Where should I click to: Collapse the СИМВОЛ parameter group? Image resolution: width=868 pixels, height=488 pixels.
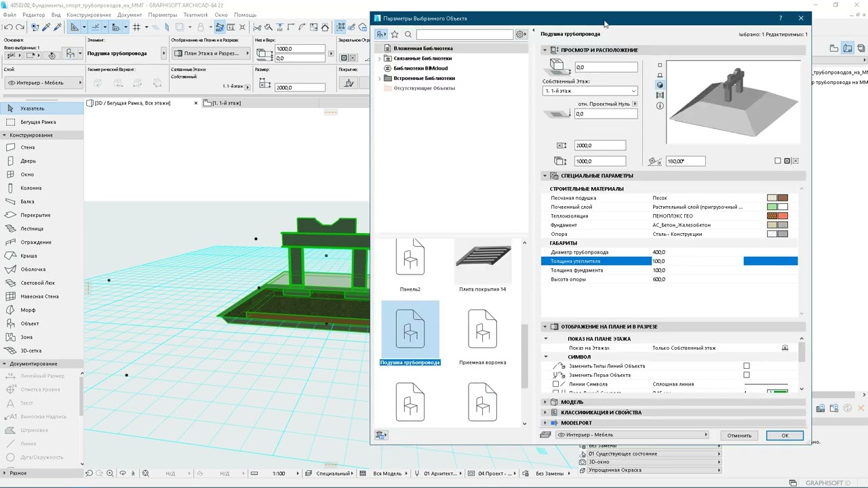[x=546, y=357]
